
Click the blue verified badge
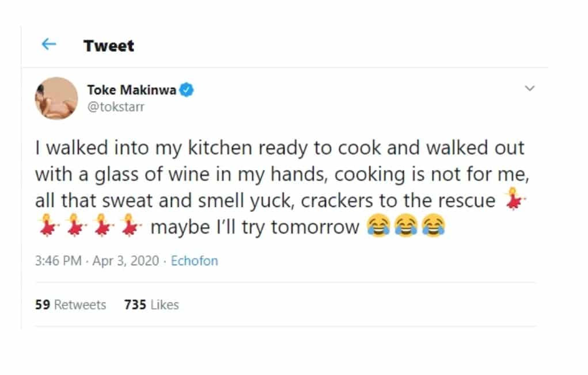click(x=188, y=89)
